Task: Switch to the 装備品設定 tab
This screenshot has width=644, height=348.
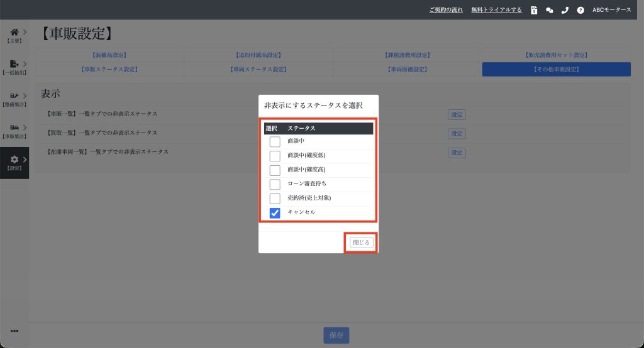Action: click(x=109, y=55)
